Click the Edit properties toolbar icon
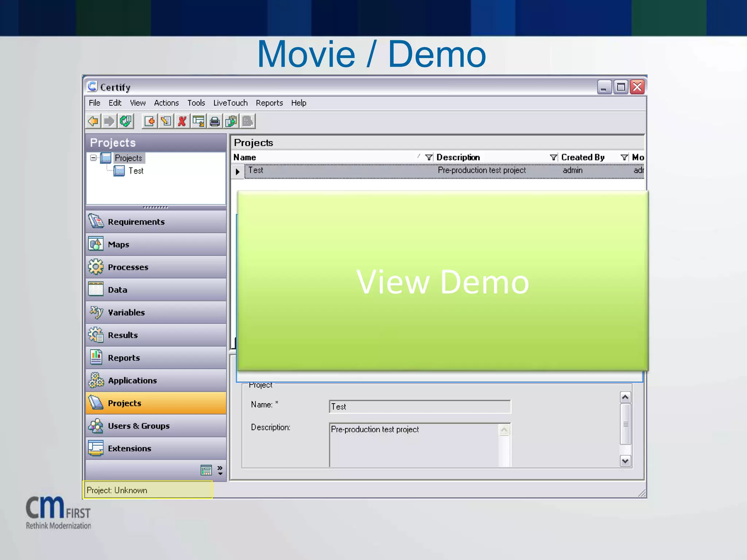Viewport: 747px width, 560px height. pos(166,121)
